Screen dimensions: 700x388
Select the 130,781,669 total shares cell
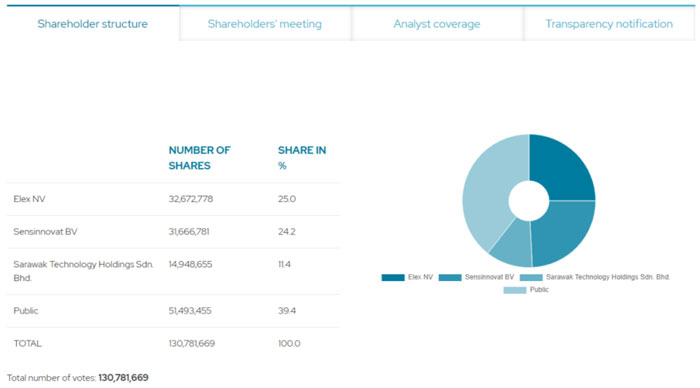pos(192,343)
